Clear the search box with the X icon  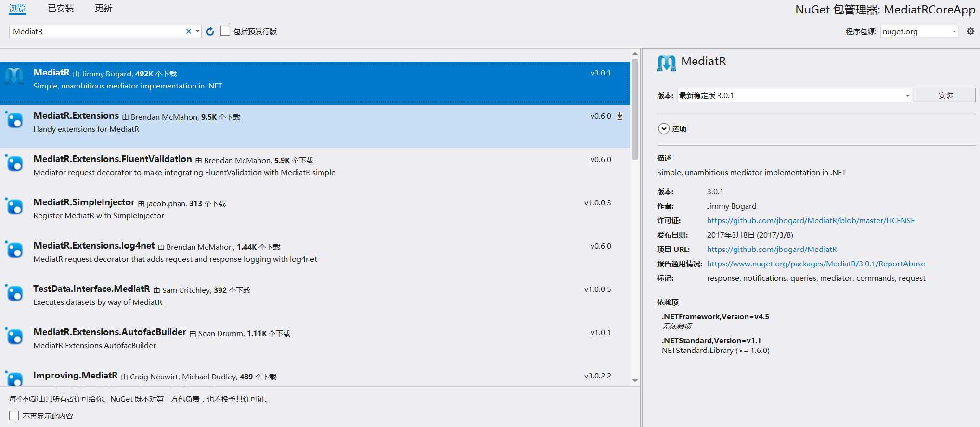click(189, 31)
